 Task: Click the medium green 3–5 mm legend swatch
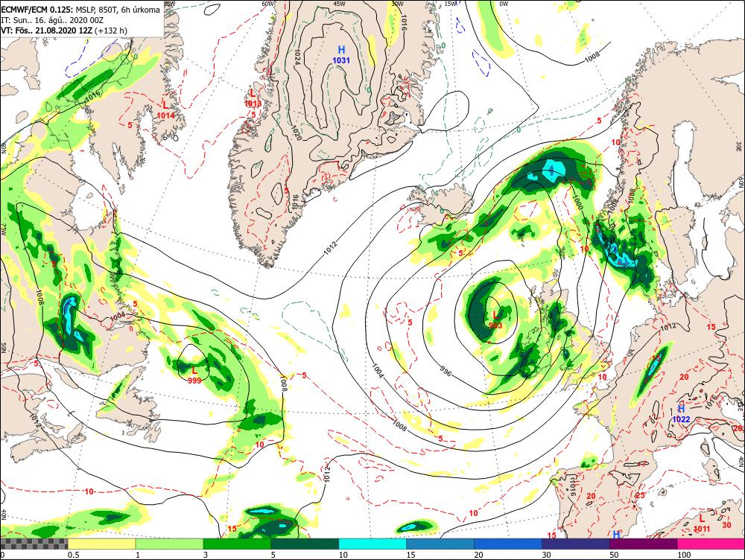tap(237, 544)
